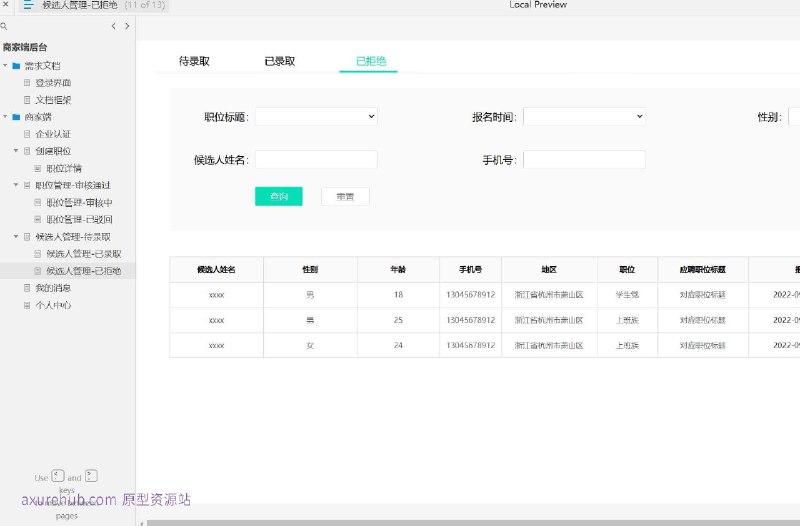The height and width of the screenshot is (526, 800).
Task: Click age 24 cell in third row
Action: 398,345
